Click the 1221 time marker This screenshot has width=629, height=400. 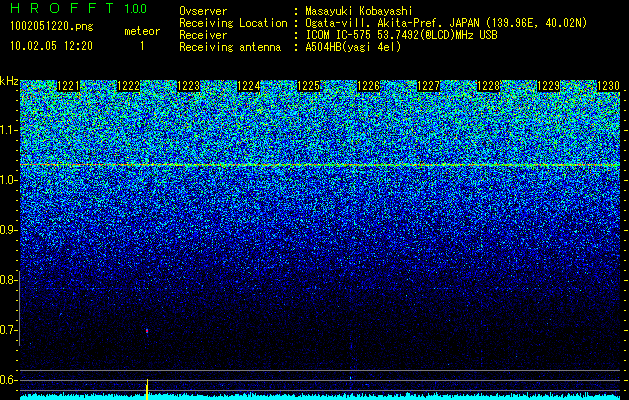(69, 86)
